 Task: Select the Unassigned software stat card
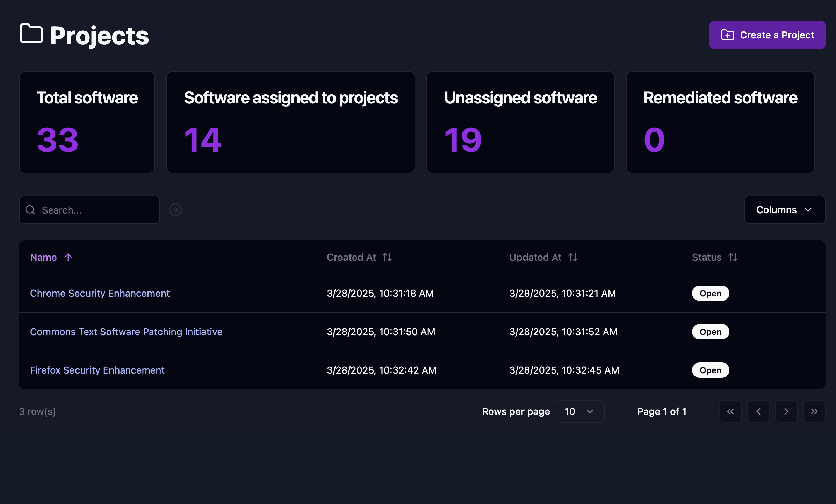coord(520,122)
